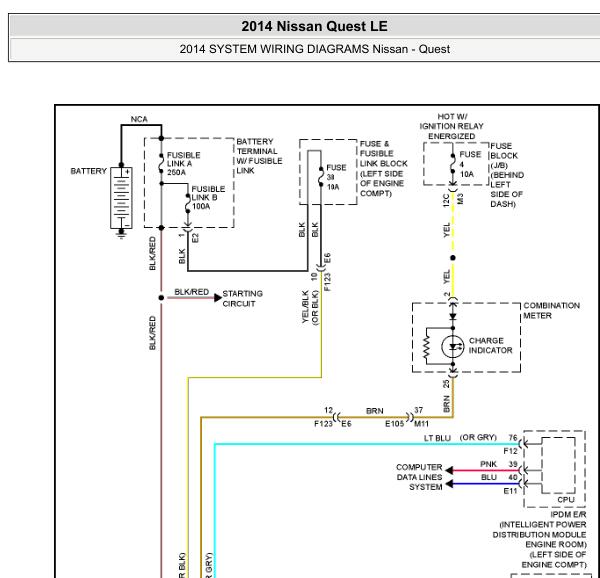This screenshot has width=600, height=578.
Task: Click the arrowhead on the blue data line
Action: pos(449,484)
